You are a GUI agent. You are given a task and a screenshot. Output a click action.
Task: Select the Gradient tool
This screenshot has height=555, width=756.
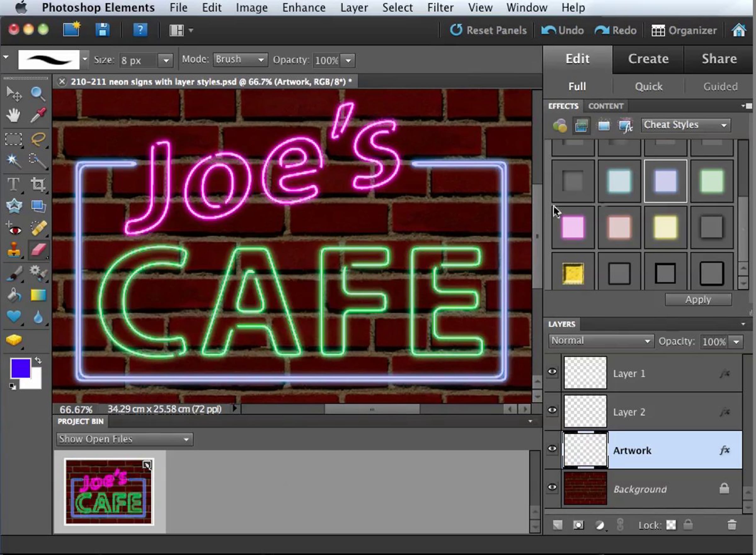38,295
